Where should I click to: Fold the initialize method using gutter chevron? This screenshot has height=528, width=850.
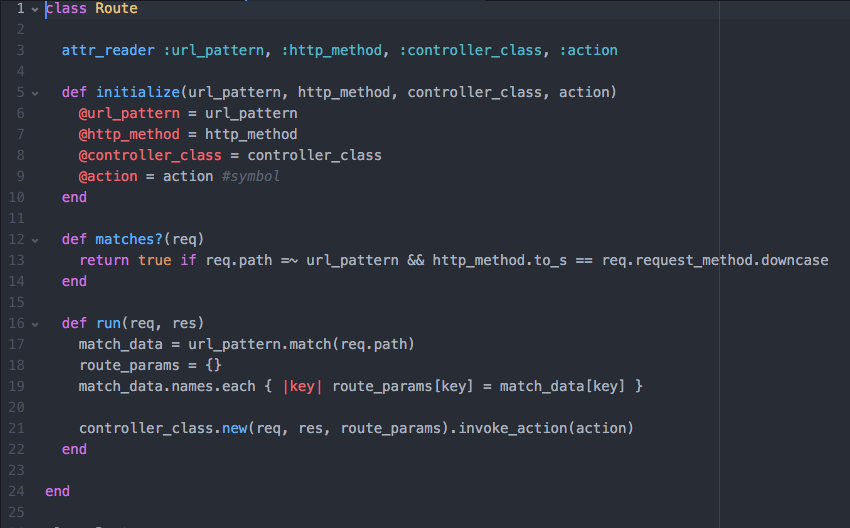tap(35, 92)
